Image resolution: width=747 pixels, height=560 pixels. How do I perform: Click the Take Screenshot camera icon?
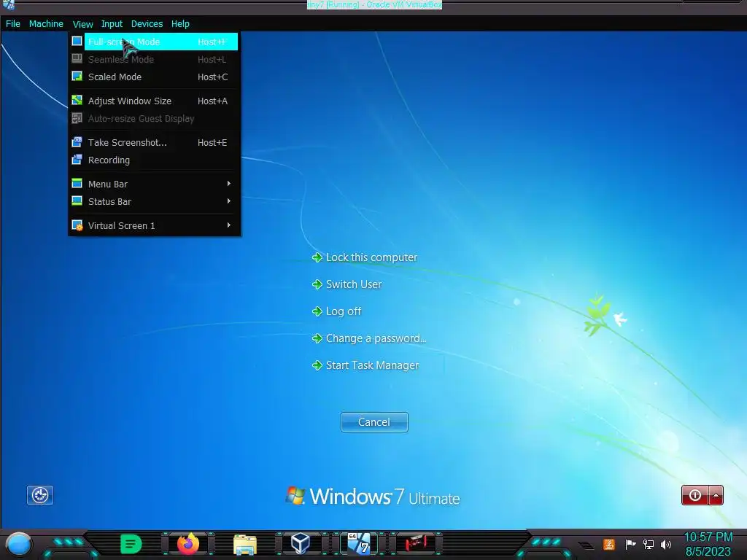point(77,141)
